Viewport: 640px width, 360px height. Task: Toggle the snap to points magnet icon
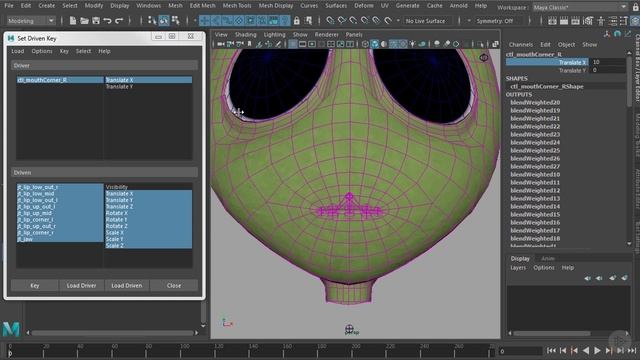(353, 20)
